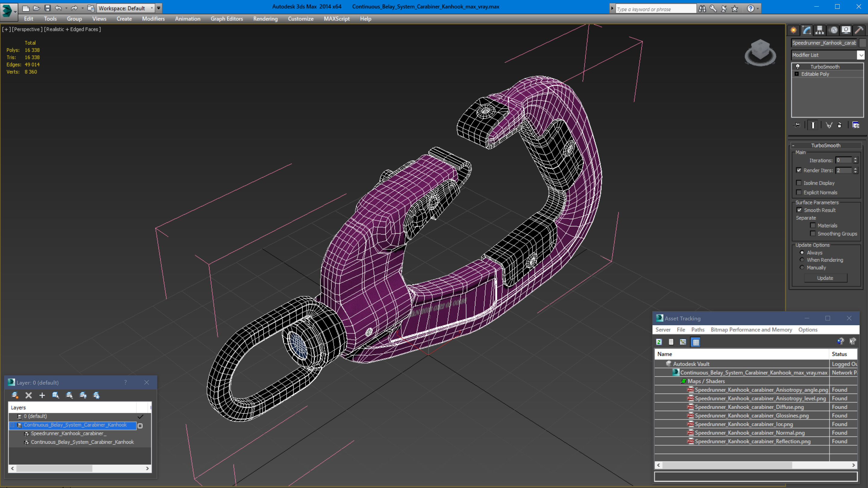Add selected objects to layer plus icon
The height and width of the screenshot is (488, 868).
click(x=42, y=395)
